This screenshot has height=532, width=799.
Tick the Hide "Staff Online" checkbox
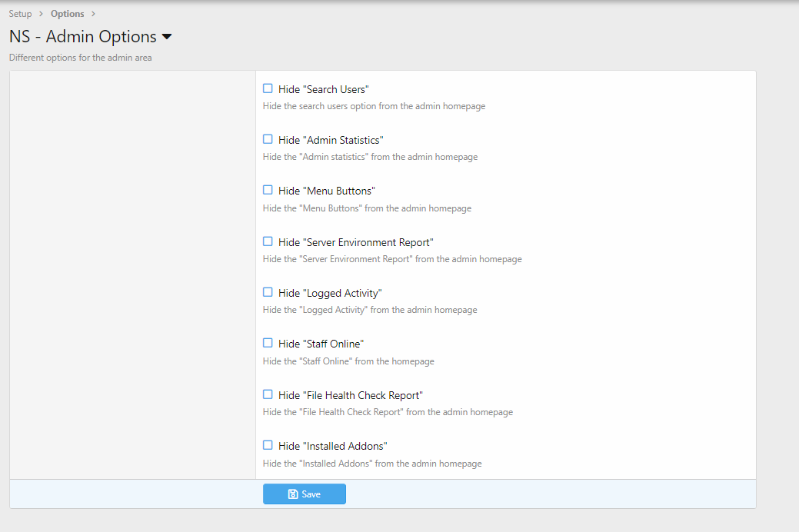(268, 343)
